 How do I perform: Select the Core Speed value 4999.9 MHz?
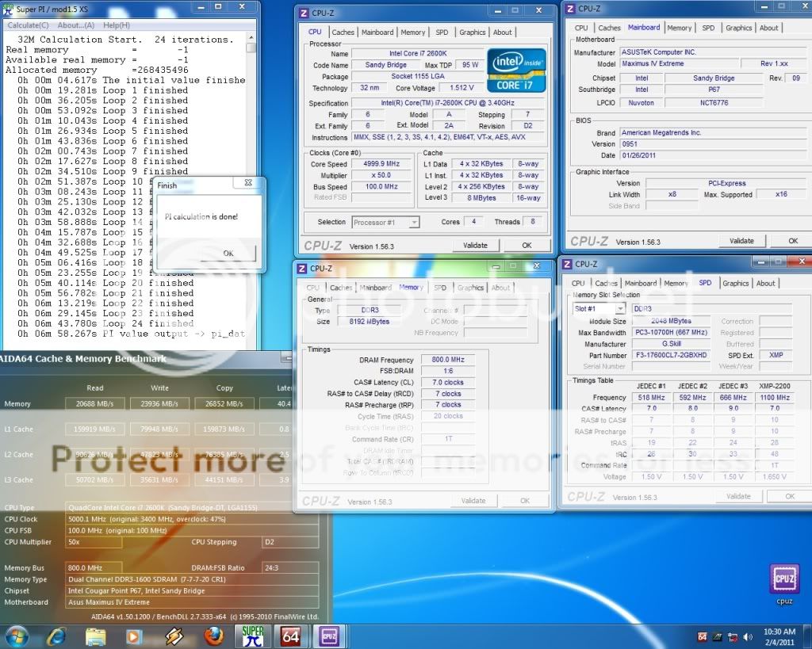(x=381, y=164)
